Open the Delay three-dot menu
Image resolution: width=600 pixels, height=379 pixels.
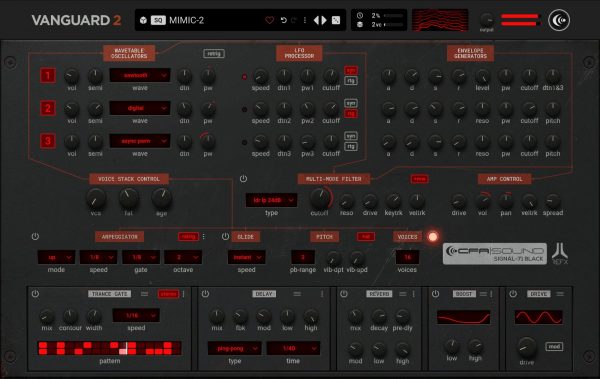(322, 294)
